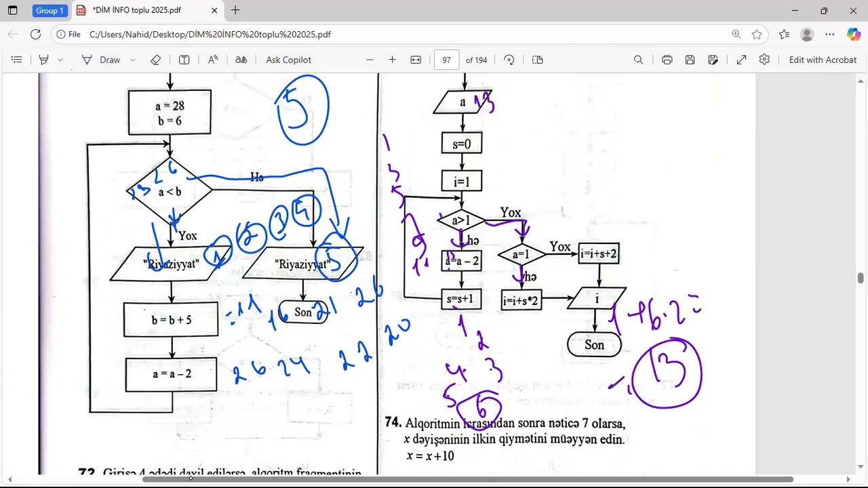Switch the page view layout
This screenshot has height=488, width=868.
[x=538, y=60]
